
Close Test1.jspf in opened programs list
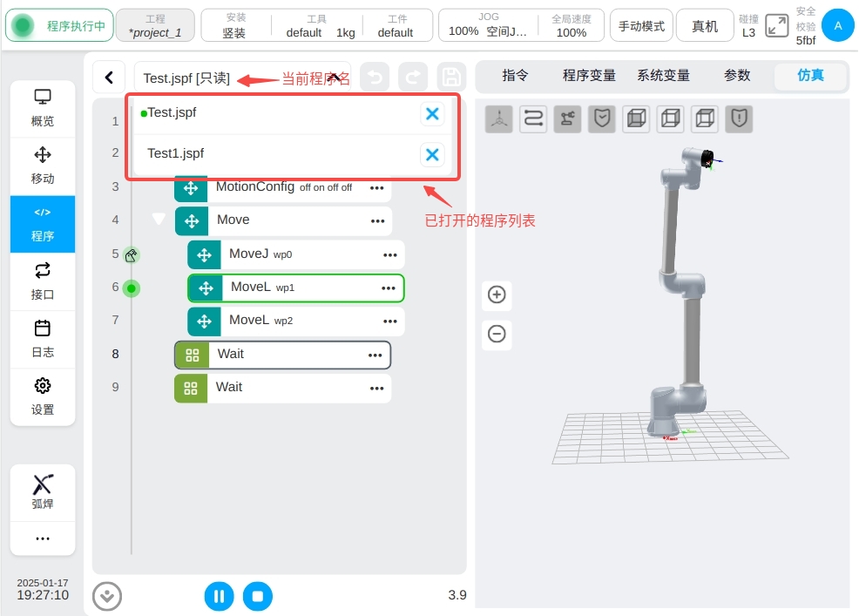point(431,155)
